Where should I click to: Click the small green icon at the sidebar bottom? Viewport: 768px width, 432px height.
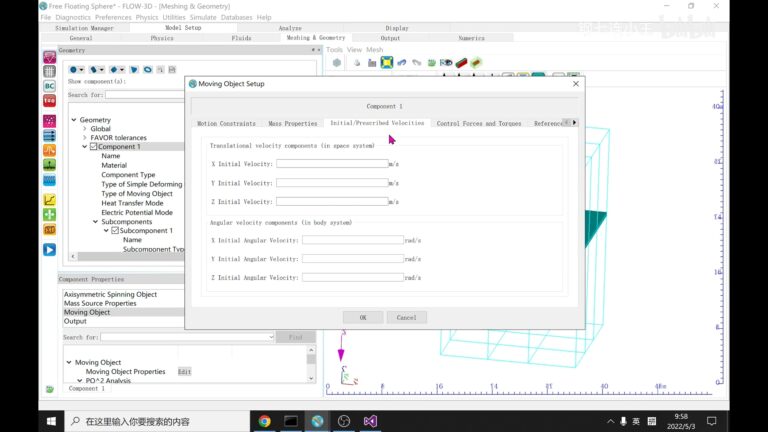[49, 389]
